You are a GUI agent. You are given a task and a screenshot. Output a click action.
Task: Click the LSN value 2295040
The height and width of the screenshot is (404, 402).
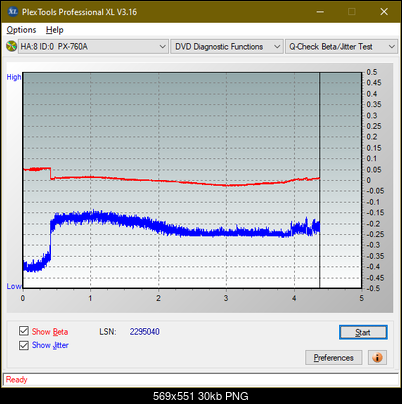pos(145,332)
